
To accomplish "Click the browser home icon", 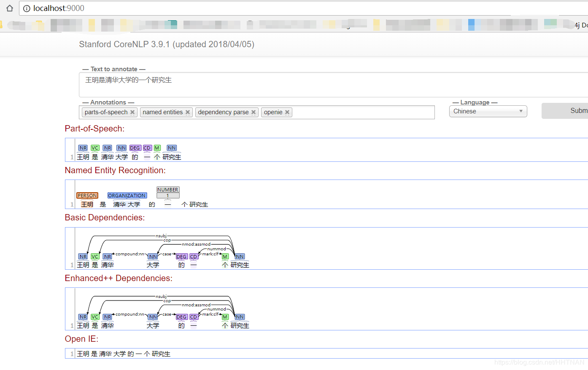I will [9, 8].
